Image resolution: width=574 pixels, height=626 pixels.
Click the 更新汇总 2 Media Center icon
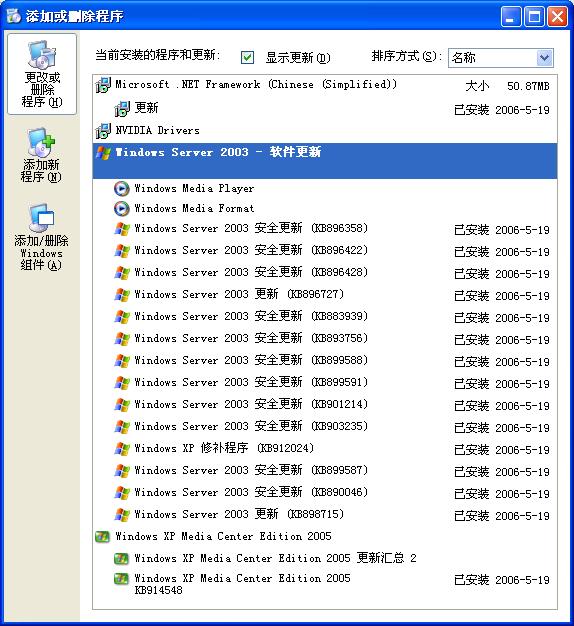click(x=121, y=558)
